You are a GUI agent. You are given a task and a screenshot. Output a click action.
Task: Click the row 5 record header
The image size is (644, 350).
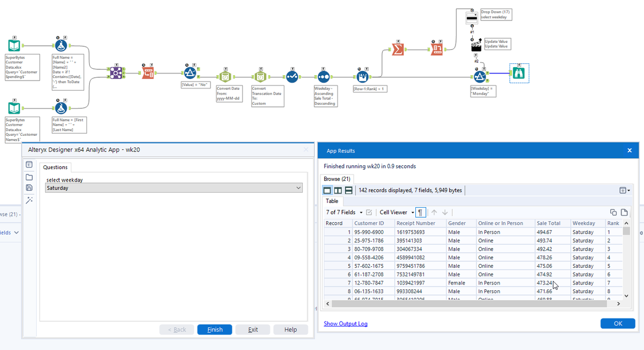click(338, 266)
